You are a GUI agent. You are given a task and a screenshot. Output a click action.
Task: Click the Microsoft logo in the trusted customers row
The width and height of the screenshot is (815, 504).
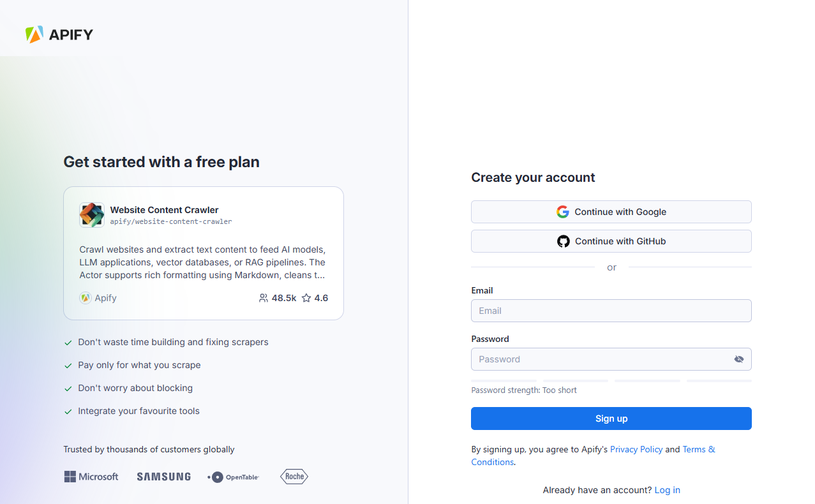click(x=91, y=477)
